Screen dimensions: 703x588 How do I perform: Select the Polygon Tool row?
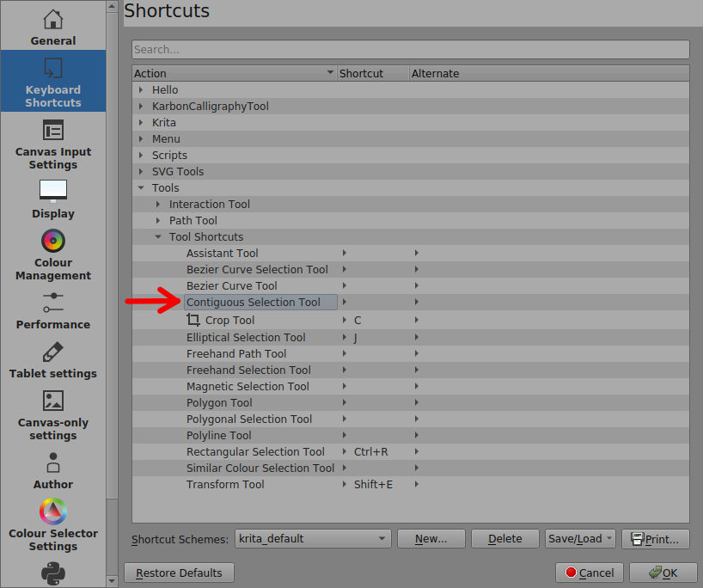[411, 403]
